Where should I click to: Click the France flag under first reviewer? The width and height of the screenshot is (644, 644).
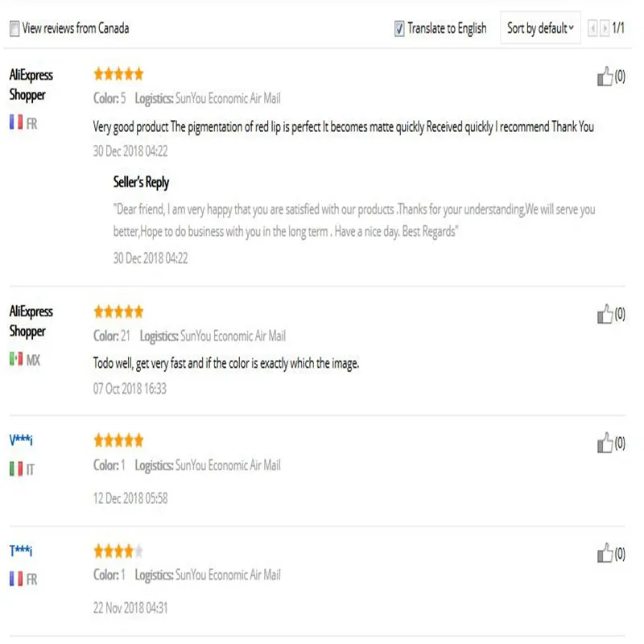click(16, 122)
